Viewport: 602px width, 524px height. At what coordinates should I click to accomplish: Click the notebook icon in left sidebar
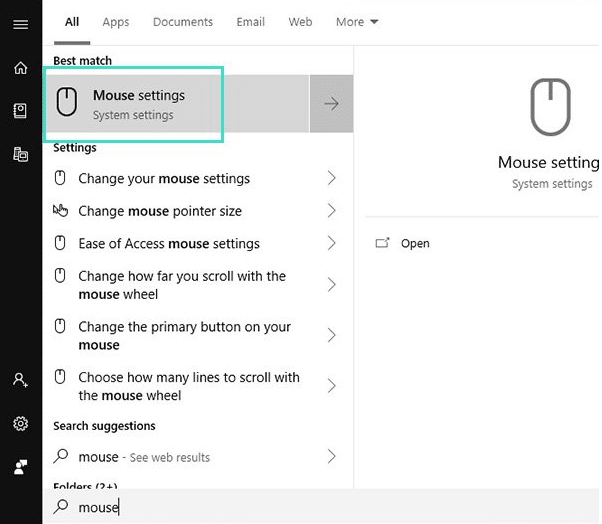point(20,111)
